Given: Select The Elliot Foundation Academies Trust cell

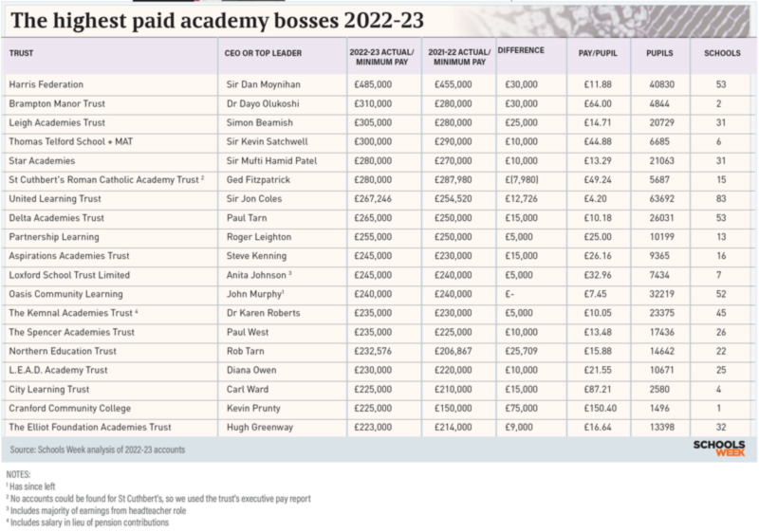Looking at the screenshot, I should (x=90, y=428).
